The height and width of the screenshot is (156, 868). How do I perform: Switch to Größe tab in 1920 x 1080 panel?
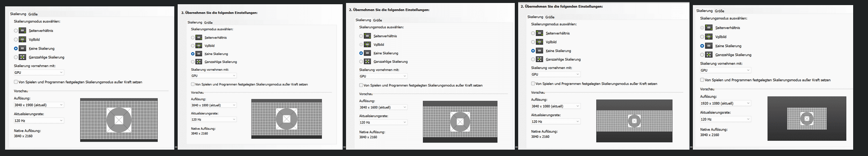(x=719, y=11)
